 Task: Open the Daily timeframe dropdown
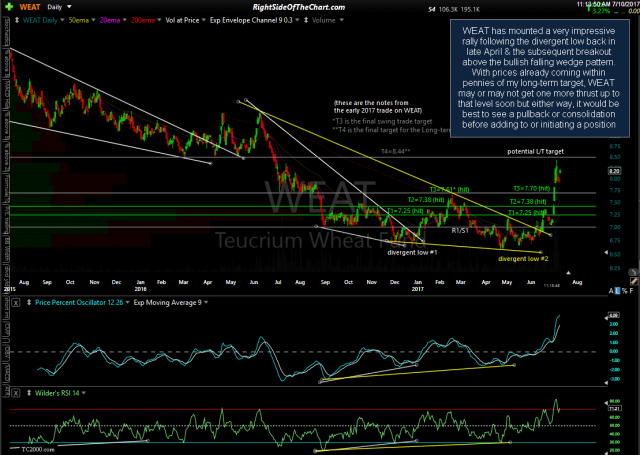click(59, 7)
